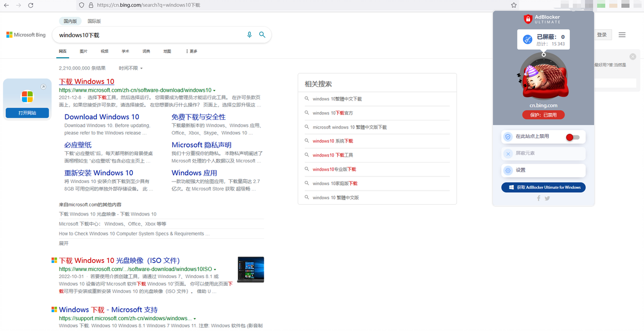Switch to the 国内版 tab
This screenshot has width=644, height=331.
tap(70, 21)
